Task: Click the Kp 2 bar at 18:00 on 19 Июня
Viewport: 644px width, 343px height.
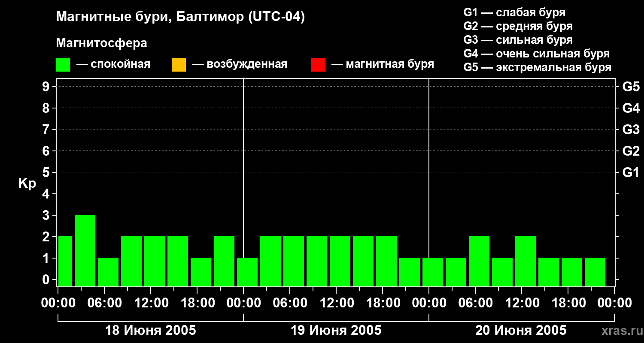Action: coord(386,261)
